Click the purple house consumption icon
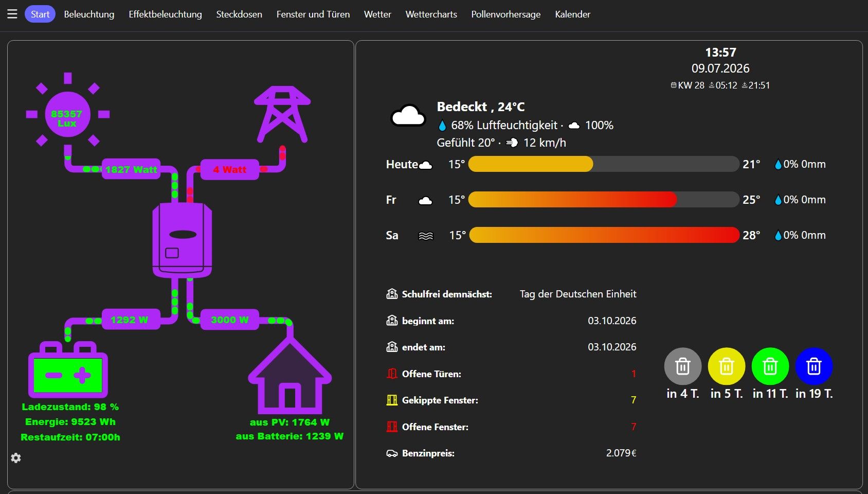 pyautogui.click(x=290, y=376)
